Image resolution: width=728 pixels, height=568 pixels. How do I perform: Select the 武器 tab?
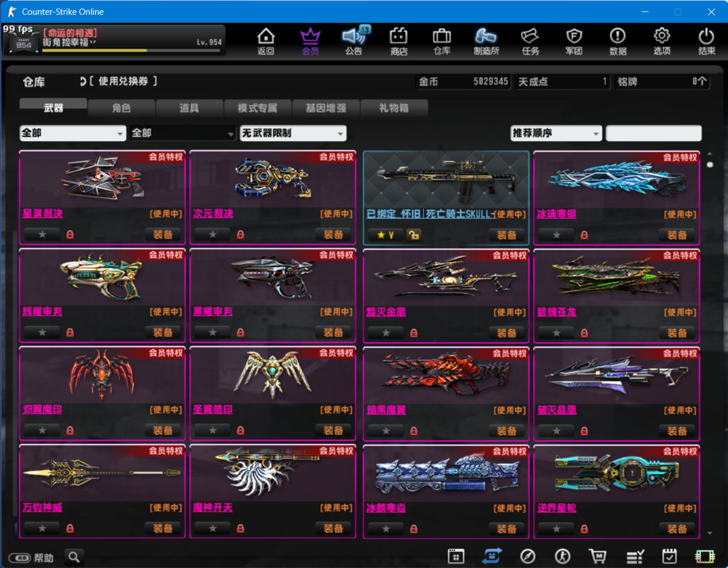tap(53, 108)
